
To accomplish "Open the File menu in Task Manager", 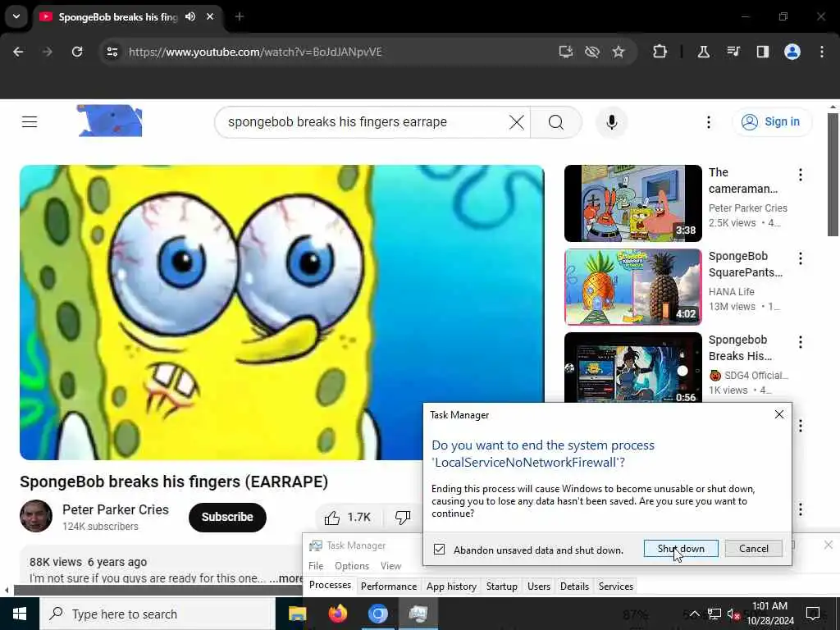I will 316,566.
